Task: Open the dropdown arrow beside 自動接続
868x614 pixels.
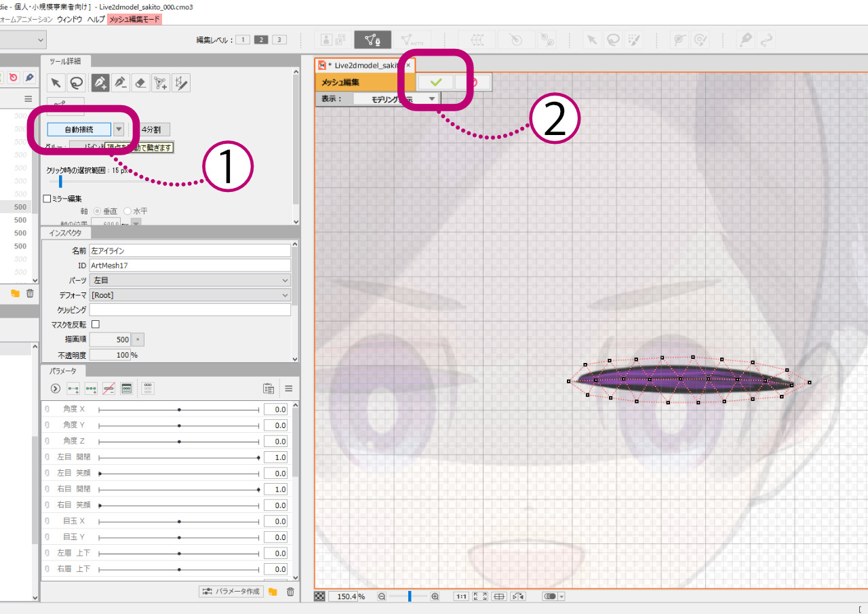Action: pyautogui.click(x=119, y=129)
